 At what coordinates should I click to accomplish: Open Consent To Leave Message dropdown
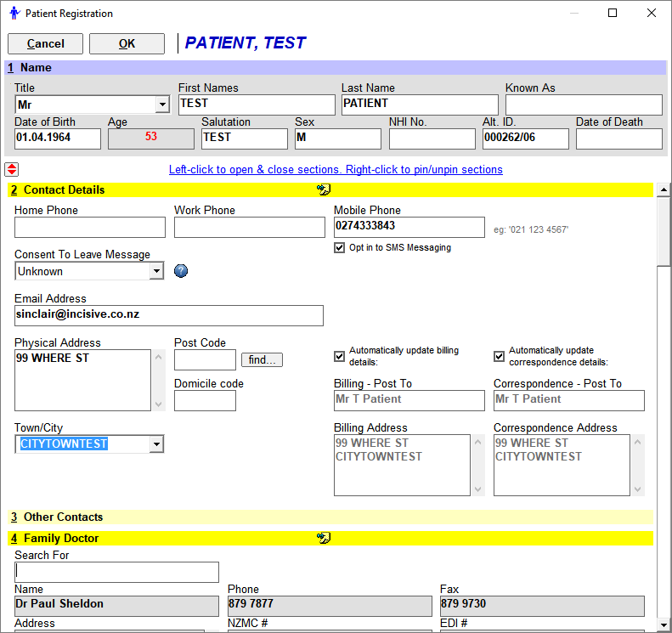[x=156, y=271]
